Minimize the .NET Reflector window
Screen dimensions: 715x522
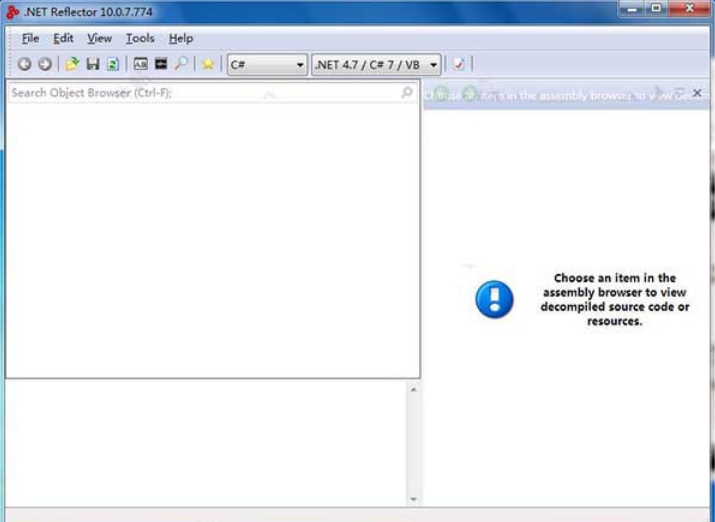click(x=632, y=9)
